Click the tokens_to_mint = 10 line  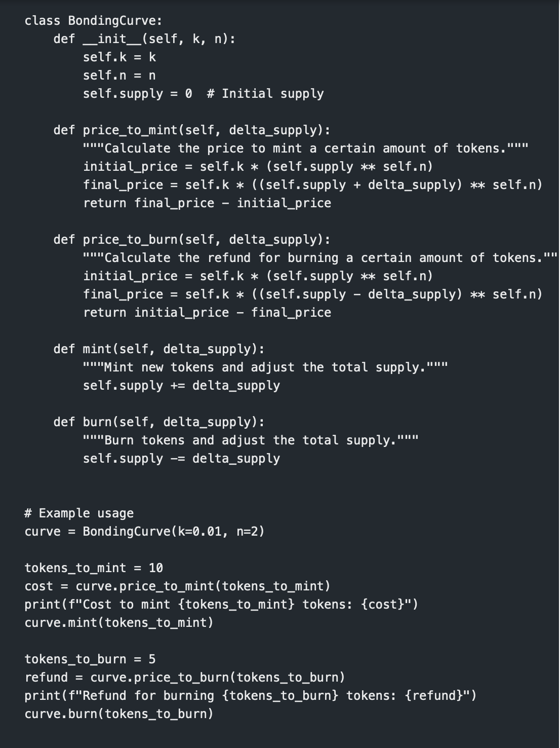tap(94, 568)
